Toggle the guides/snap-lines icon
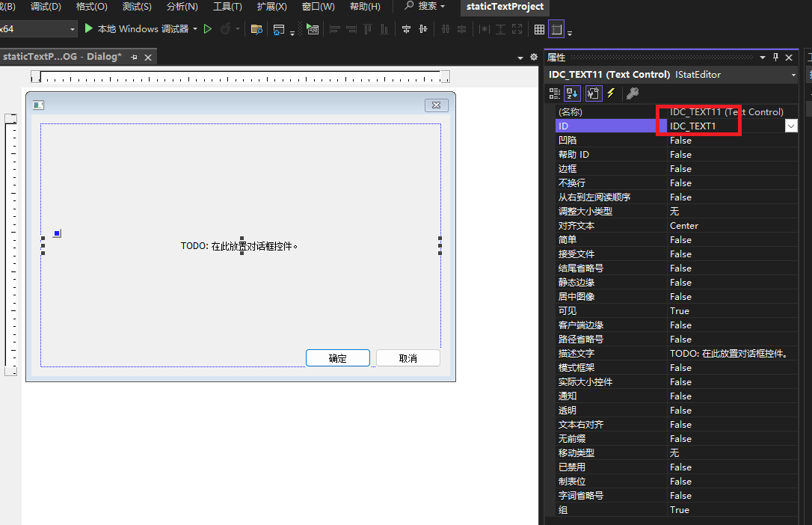Screen dimensions: 812x525 pyautogui.click(x=557, y=28)
